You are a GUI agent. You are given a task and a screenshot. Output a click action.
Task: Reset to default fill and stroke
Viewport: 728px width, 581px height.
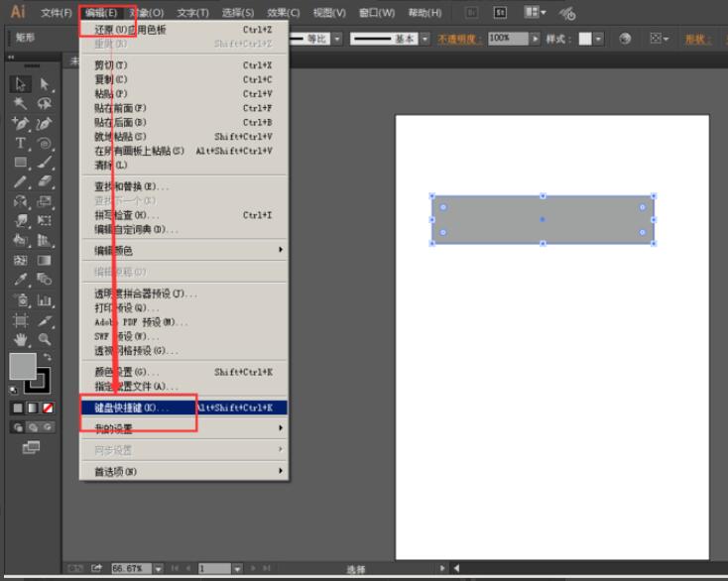click(13, 390)
